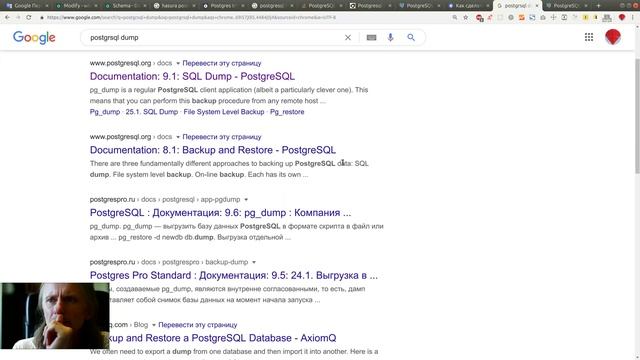Open the Google account avatar

(613, 37)
